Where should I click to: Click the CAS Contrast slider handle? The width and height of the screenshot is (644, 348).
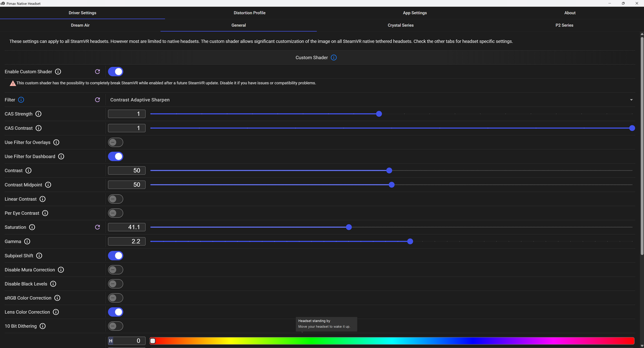[632, 128]
